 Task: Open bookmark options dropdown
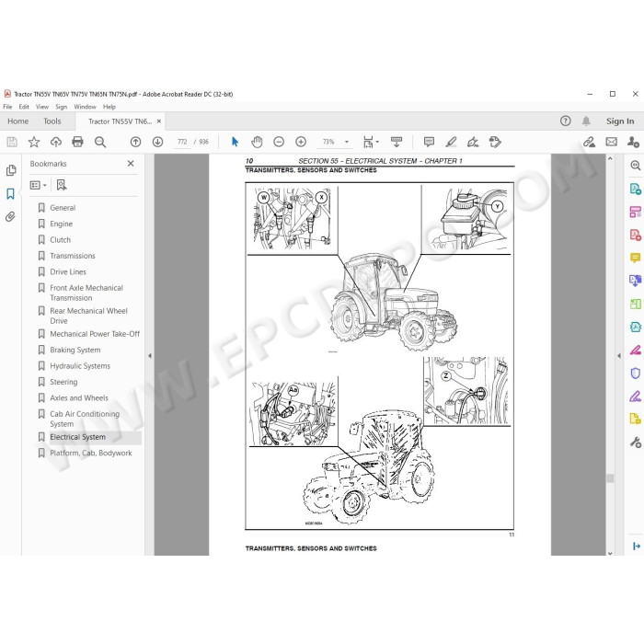(39, 185)
